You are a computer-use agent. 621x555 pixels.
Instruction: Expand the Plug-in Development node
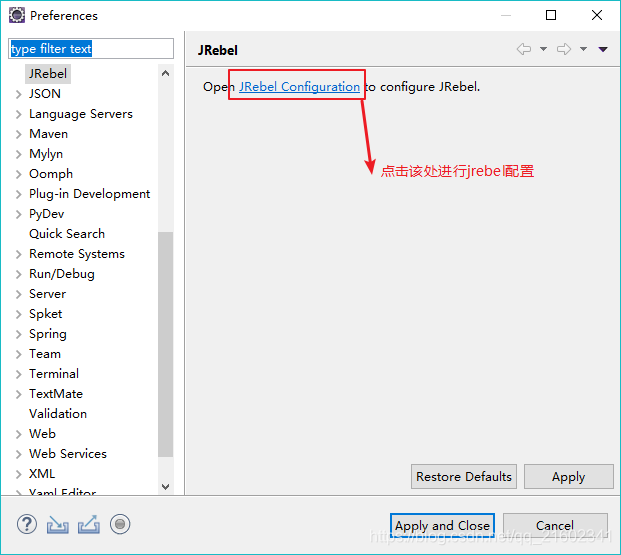point(18,194)
